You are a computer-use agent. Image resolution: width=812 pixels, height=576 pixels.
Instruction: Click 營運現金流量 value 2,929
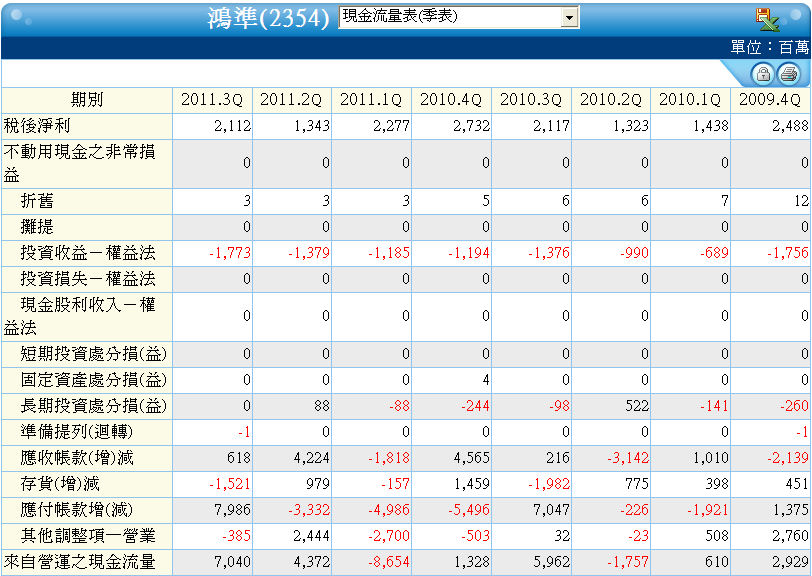[x=790, y=562]
